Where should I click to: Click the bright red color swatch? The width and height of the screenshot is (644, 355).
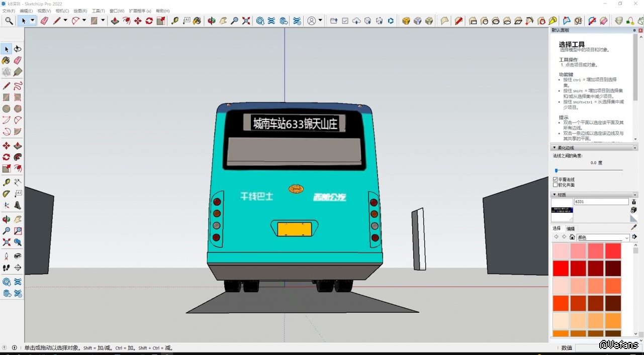(x=561, y=268)
